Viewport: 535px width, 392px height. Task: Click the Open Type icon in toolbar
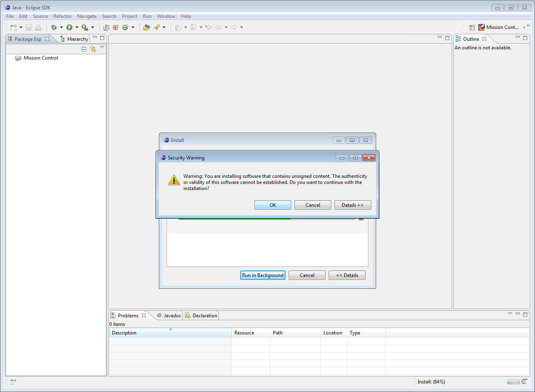click(146, 27)
